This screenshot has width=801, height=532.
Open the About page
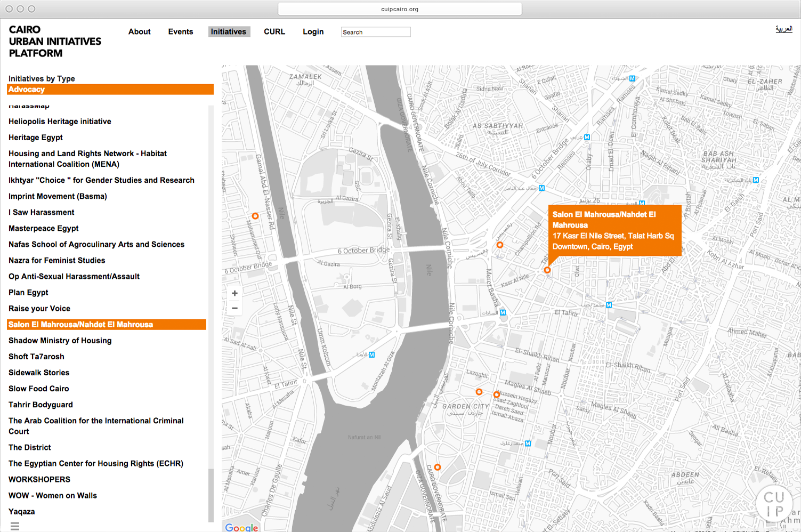click(140, 32)
